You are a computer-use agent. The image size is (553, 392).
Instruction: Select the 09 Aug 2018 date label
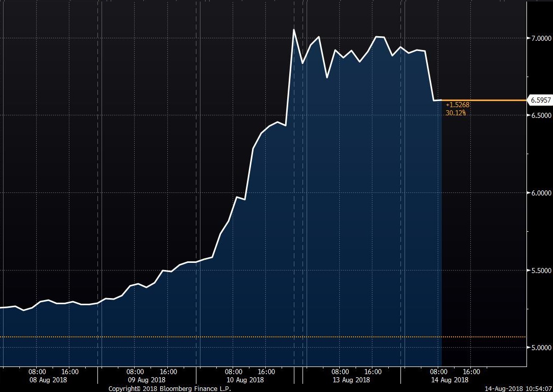tap(146, 380)
